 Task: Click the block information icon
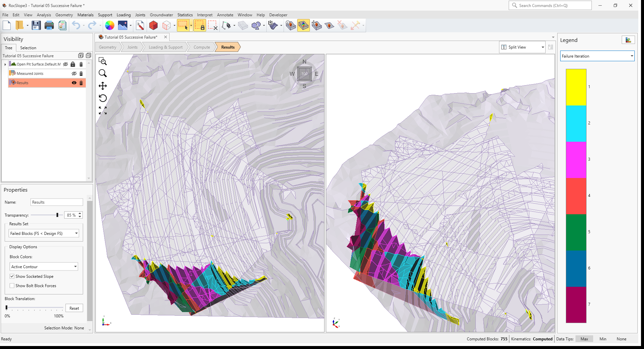point(291,25)
